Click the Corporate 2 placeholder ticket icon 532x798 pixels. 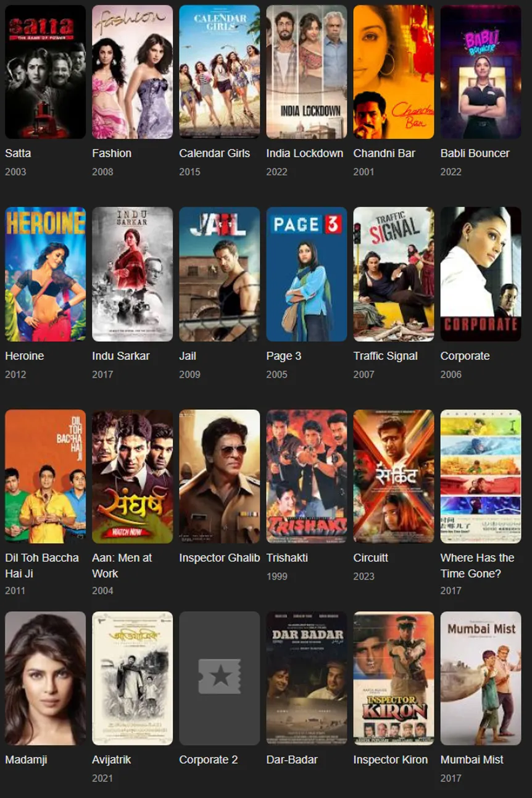pos(220,676)
